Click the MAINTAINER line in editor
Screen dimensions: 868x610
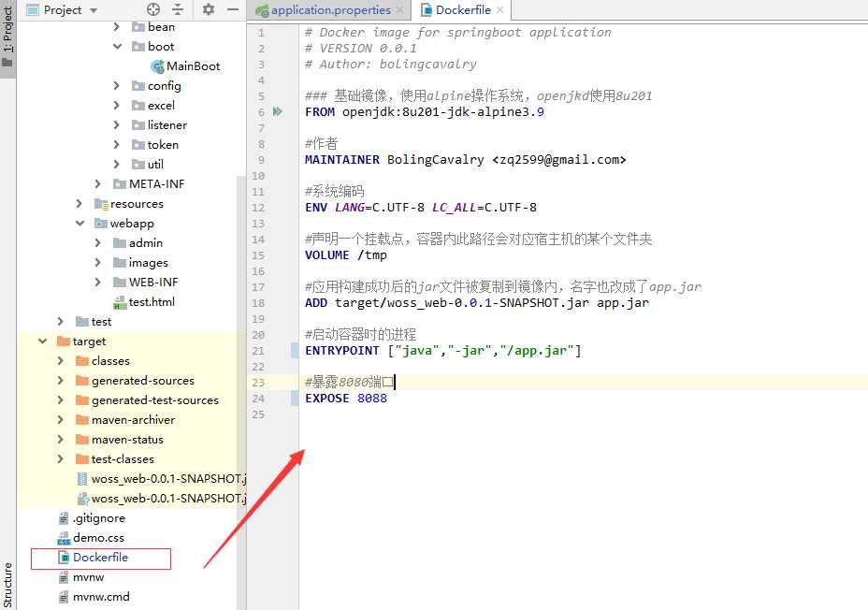click(x=465, y=160)
